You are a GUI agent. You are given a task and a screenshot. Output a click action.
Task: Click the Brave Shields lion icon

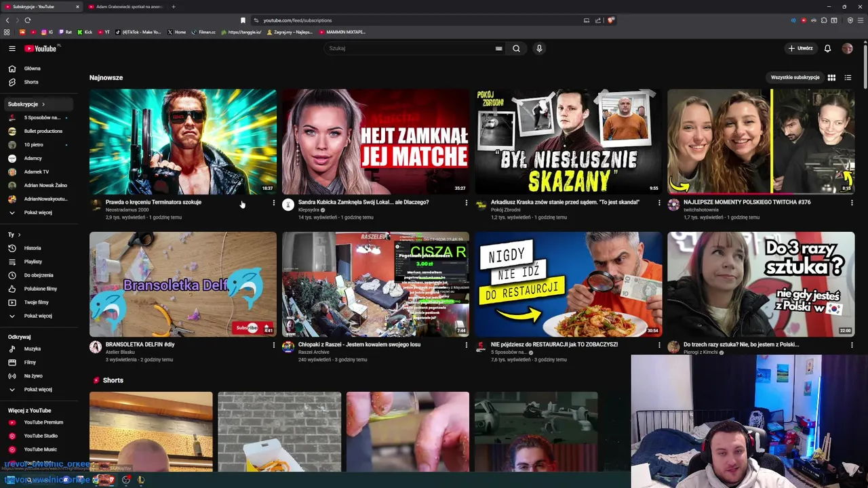(610, 20)
